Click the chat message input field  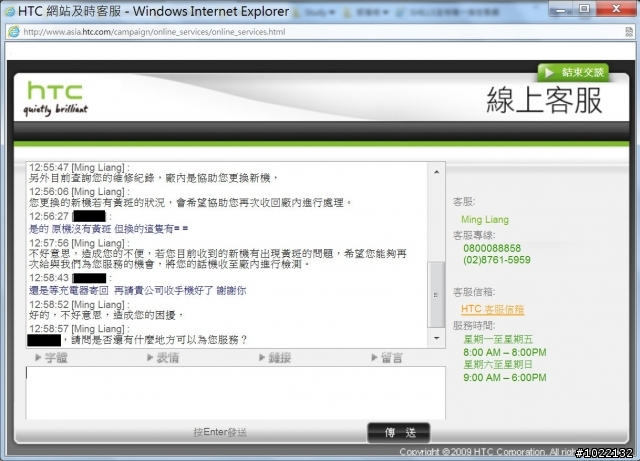coord(236,392)
